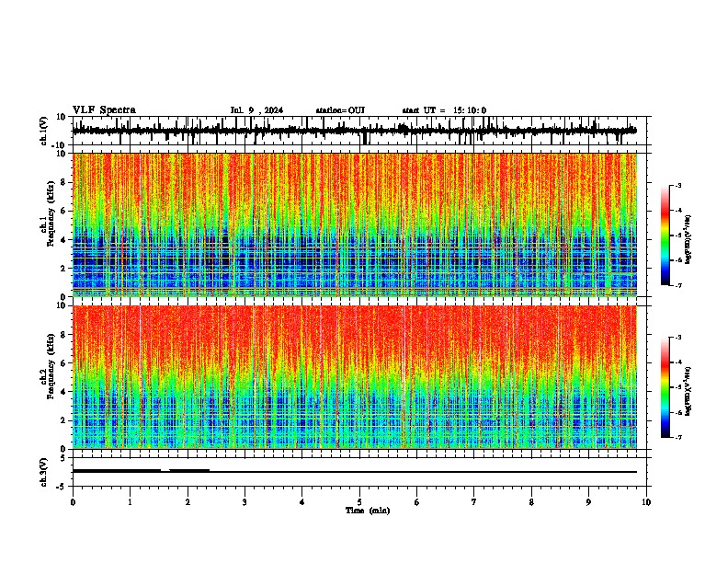Click the "Time (min)" axis label
728x563 pixels.
click(x=368, y=511)
